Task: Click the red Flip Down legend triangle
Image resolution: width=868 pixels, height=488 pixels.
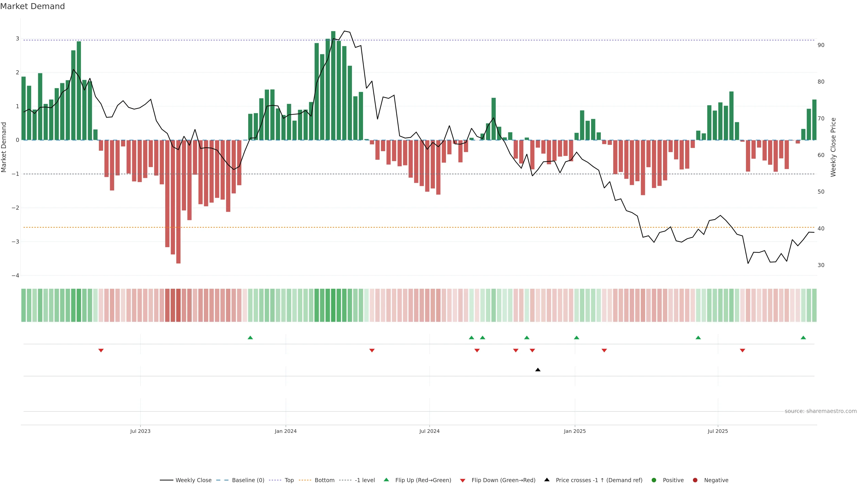Action: 463,481
